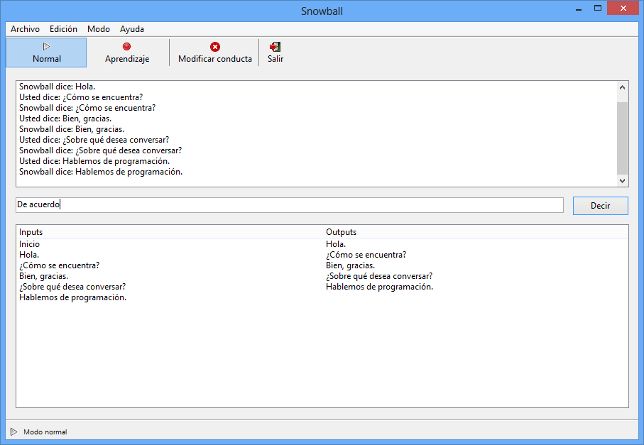This screenshot has width=644, height=445.
Task: Open the Modo menu
Action: (x=98, y=29)
